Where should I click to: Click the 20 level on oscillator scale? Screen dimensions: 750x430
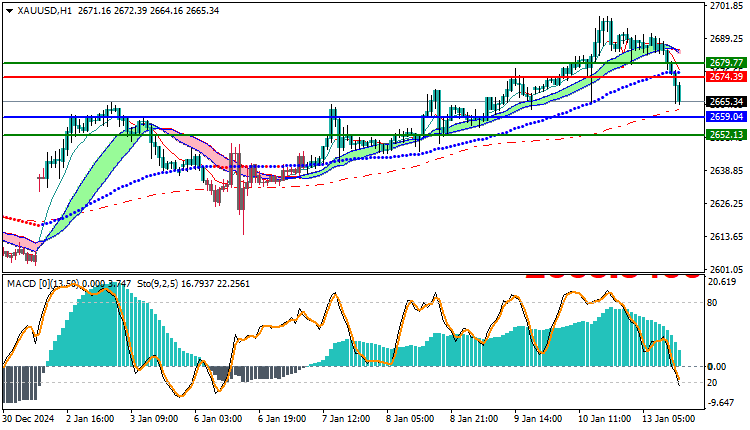coord(712,383)
